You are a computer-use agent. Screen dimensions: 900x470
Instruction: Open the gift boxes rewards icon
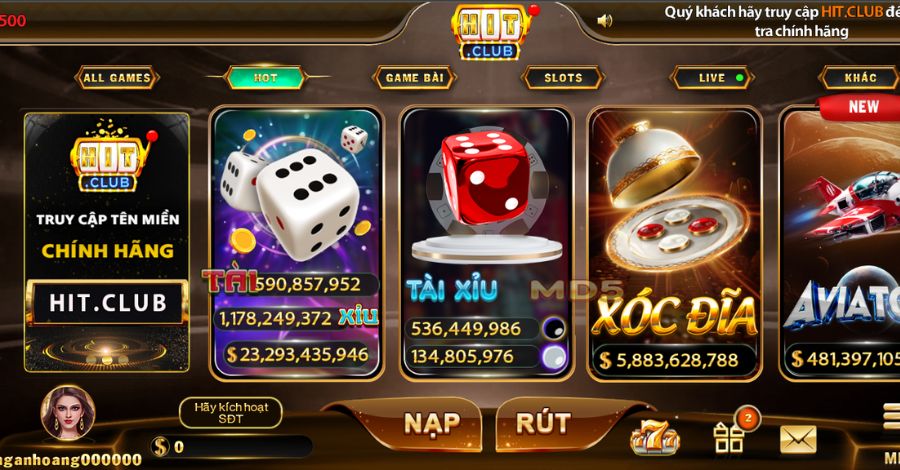[728, 438]
